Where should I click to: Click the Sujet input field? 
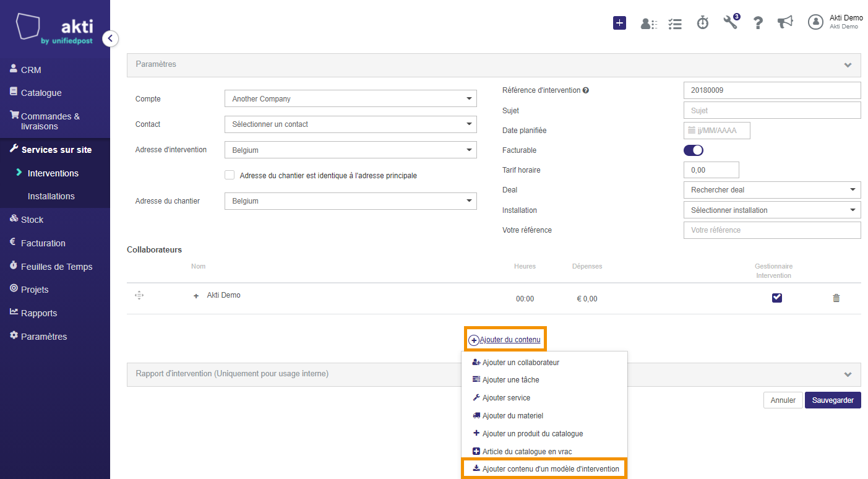point(772,110)
